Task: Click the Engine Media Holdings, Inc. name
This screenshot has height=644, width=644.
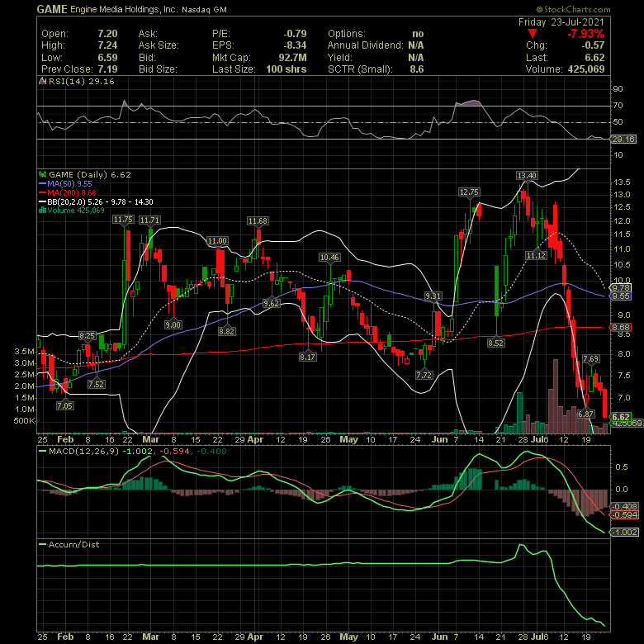Action: (124, 9)
